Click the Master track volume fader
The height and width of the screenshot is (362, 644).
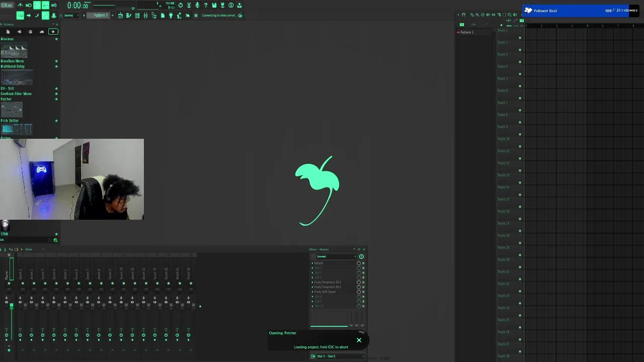coord(11,305)
